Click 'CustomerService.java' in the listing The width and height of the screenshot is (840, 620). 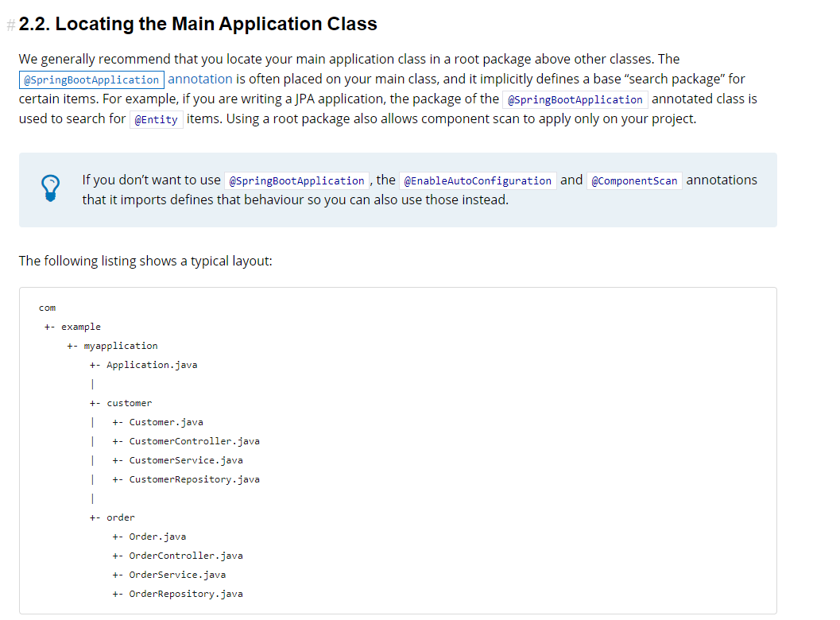(x=186, y=460)
